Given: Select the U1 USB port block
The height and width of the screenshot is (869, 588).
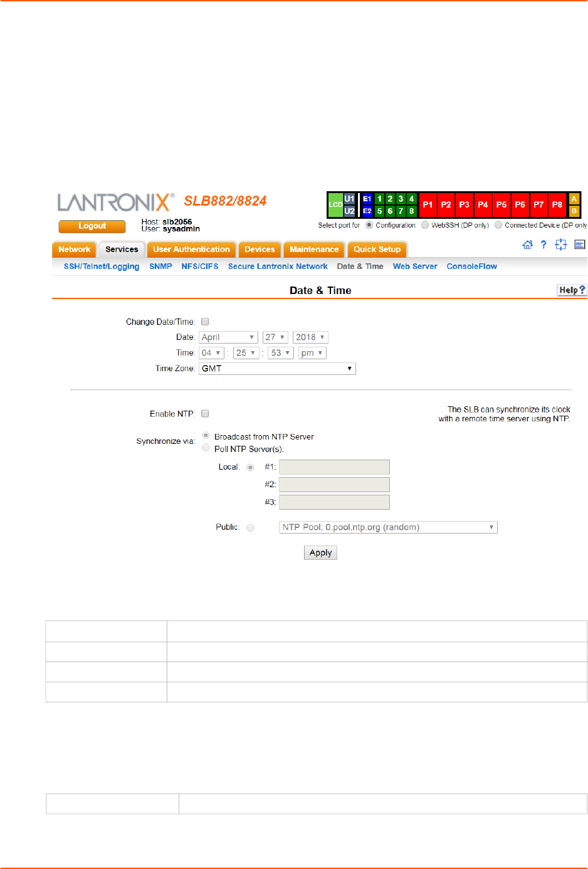Looking at the screenshot, I should point(349,199).
